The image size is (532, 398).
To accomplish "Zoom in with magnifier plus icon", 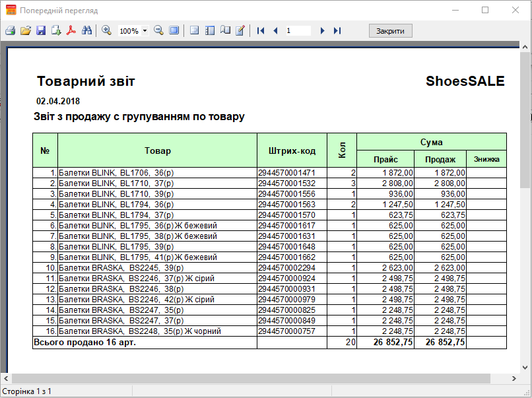I will 106,31.
